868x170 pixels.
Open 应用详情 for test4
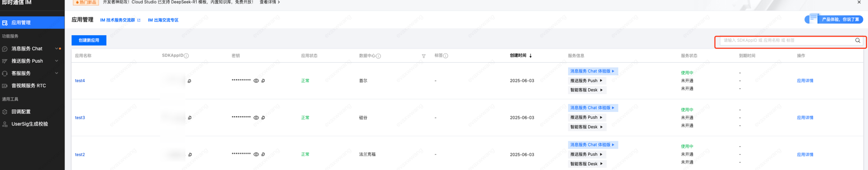tap(805, 81)
